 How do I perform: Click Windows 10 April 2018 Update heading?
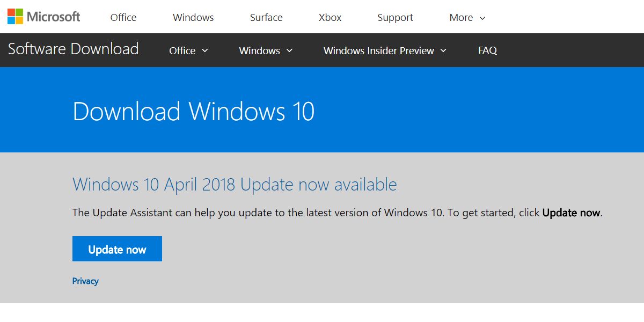(235, 185)
